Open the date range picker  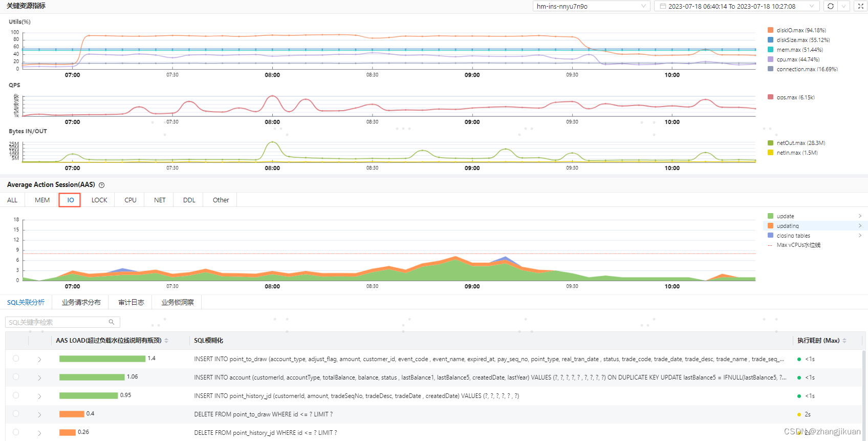pos(737,6)
